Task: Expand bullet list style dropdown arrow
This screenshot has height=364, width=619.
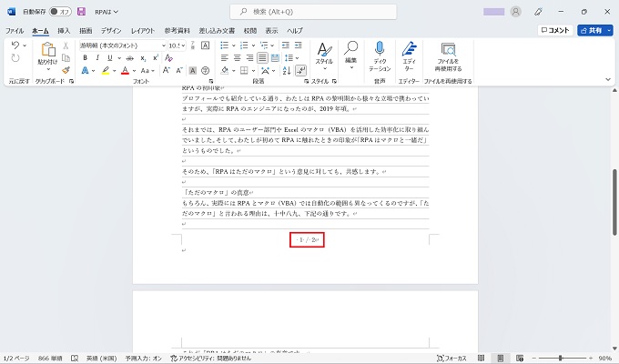Action: 233,45
